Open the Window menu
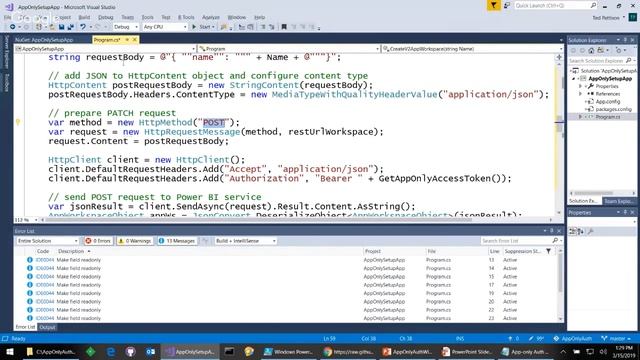Viewport: 640px width, 360px height. (x=237, y=17)
